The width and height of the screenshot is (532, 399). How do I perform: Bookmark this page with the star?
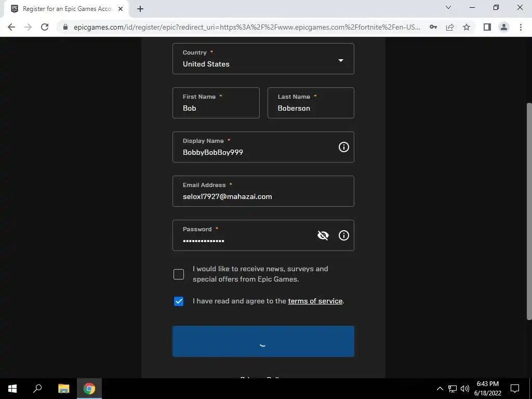pyautogui.click(x=467, y=27)
